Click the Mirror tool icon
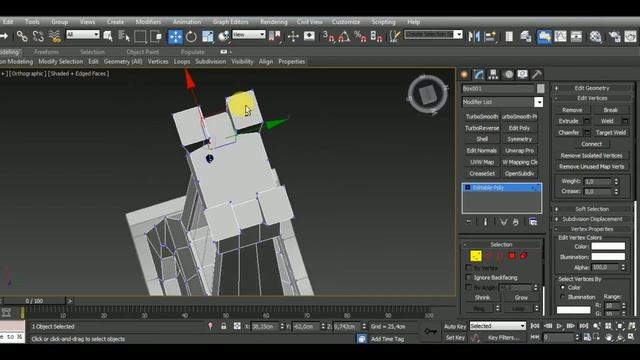 [474, 37]
